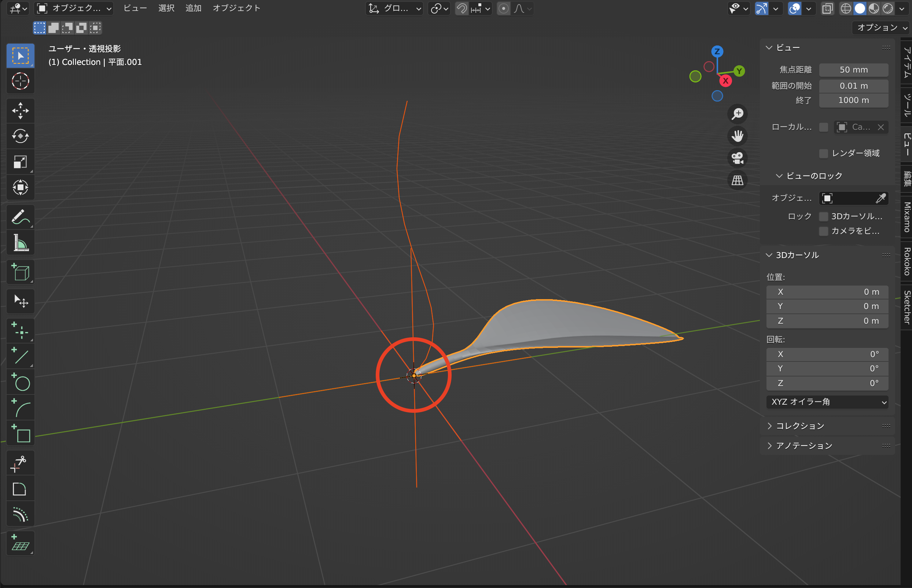The width and height of the screenshot is (912, 588).
Task: Open the XYZ オイラー角 rotation mode dropdown
Action: [x=827, y=402]
